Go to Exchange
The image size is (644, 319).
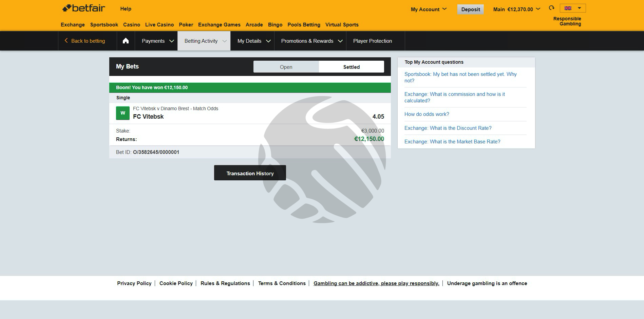coord(73,25)
